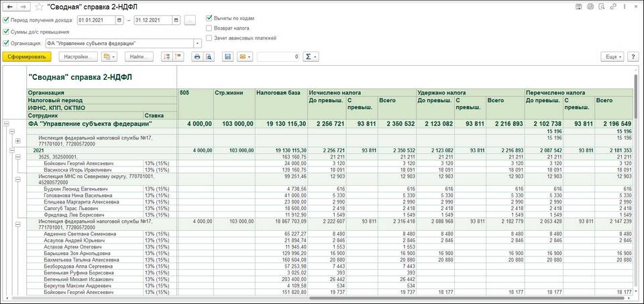Enable the 'Зачет авансовых платежей' checkbox
644x304 pixels.
[209, 38]
